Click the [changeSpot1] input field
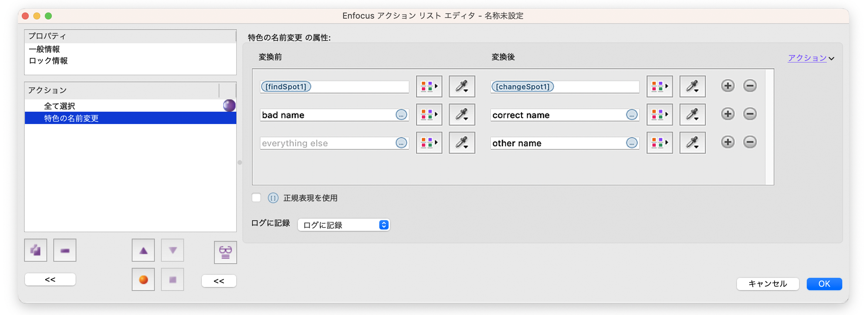868x315 pixels. pyautogui.click(x=565, y=87)
